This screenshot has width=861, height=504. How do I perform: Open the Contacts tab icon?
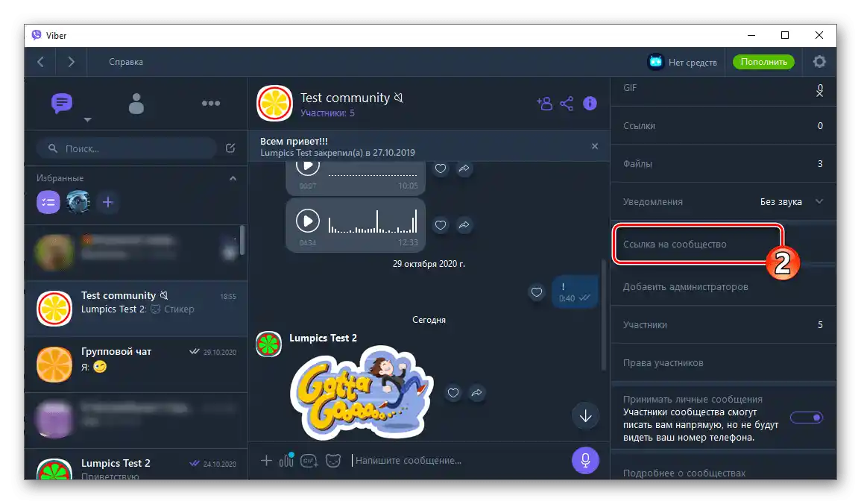[x=136, y=103]
